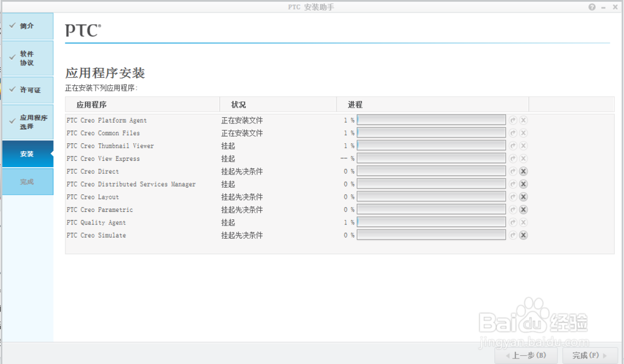
Task: Click cancel icon for PTC Quality Agent
Action: 524,223
